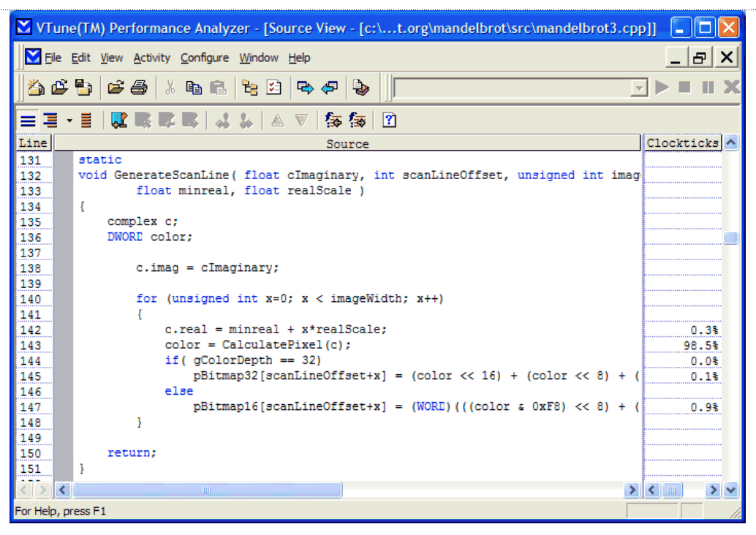Toggle the source-only view mode button
Viewport: 756px width, 535px height.
(x=27, y=121)
